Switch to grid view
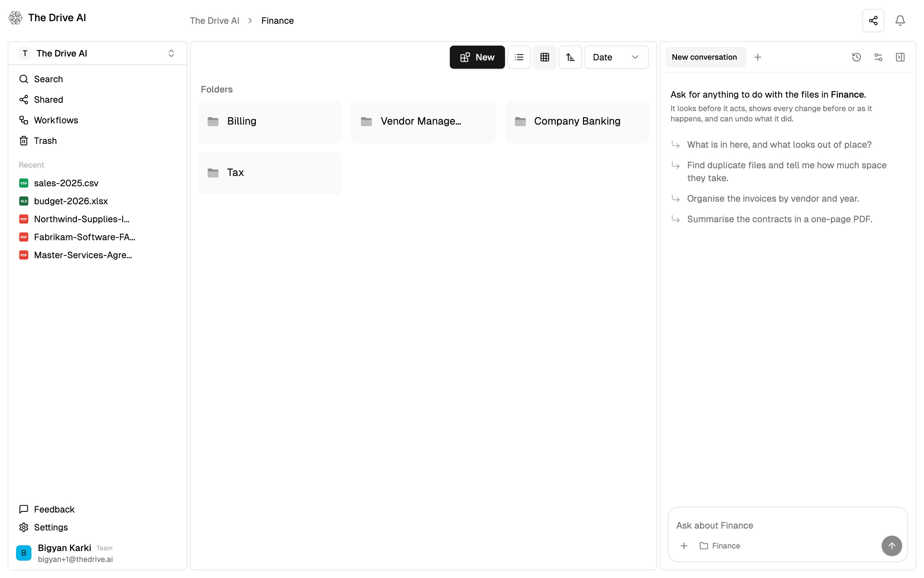 pyautogui.click(x=544, y=57)
